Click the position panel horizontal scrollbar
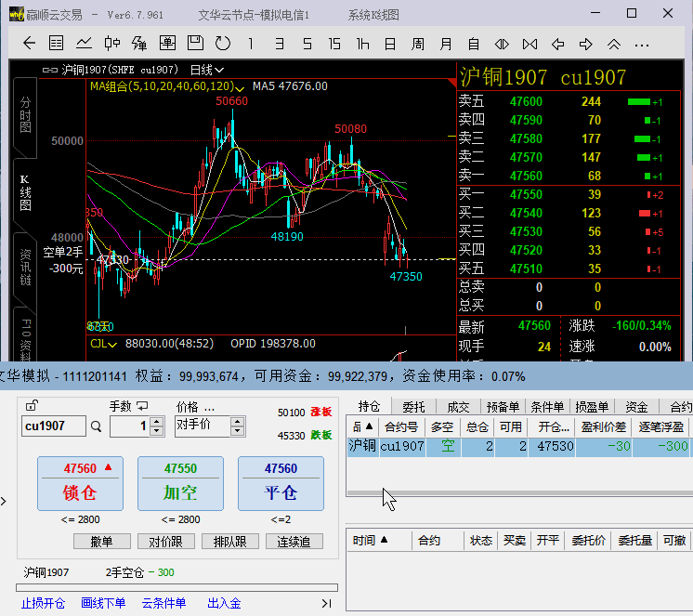 point(519,492)
